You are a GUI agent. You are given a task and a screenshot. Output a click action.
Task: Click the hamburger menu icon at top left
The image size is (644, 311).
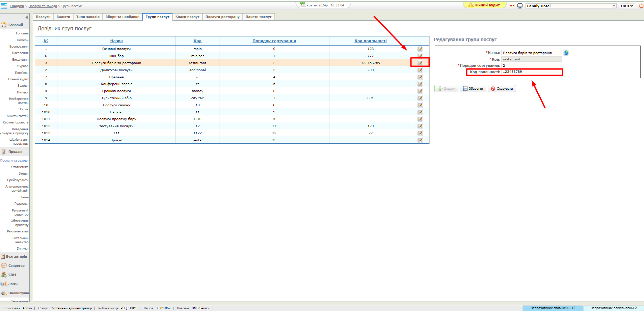[4, 6]
